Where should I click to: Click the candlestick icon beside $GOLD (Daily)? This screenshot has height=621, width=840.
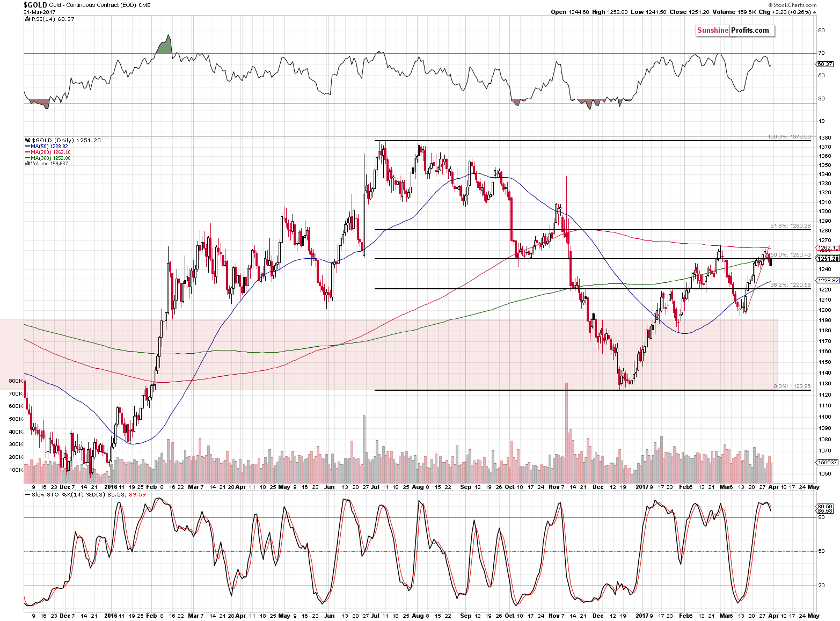tap(27, 140)
